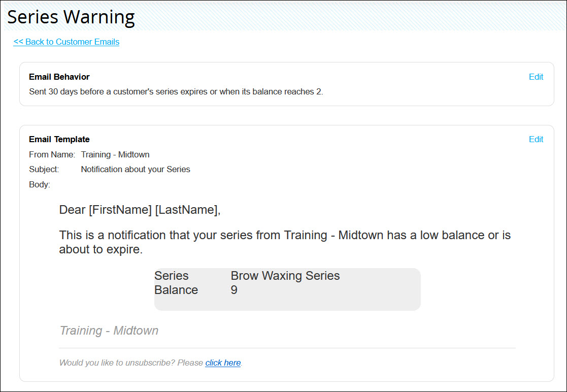
Task: Click the From Name value Training - Midtown
Action: coord(115,154)
